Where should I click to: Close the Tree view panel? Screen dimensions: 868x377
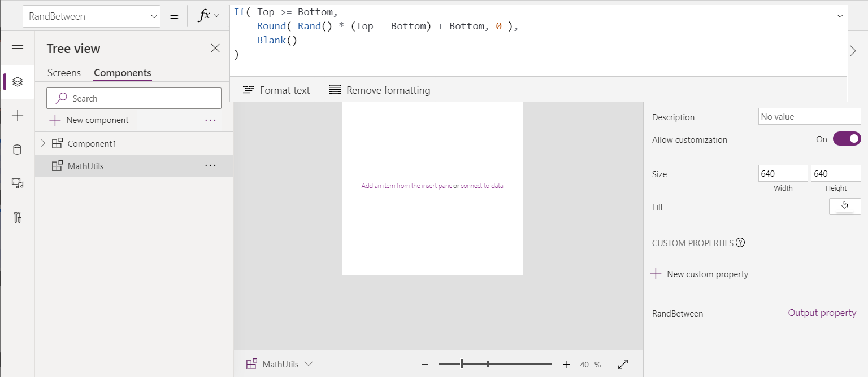click(x=215, y=49)
